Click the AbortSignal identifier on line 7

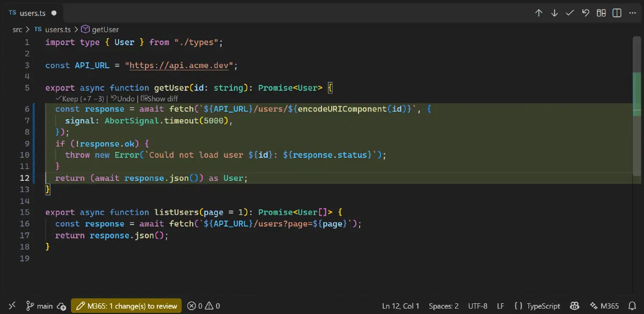pos(131,121)
